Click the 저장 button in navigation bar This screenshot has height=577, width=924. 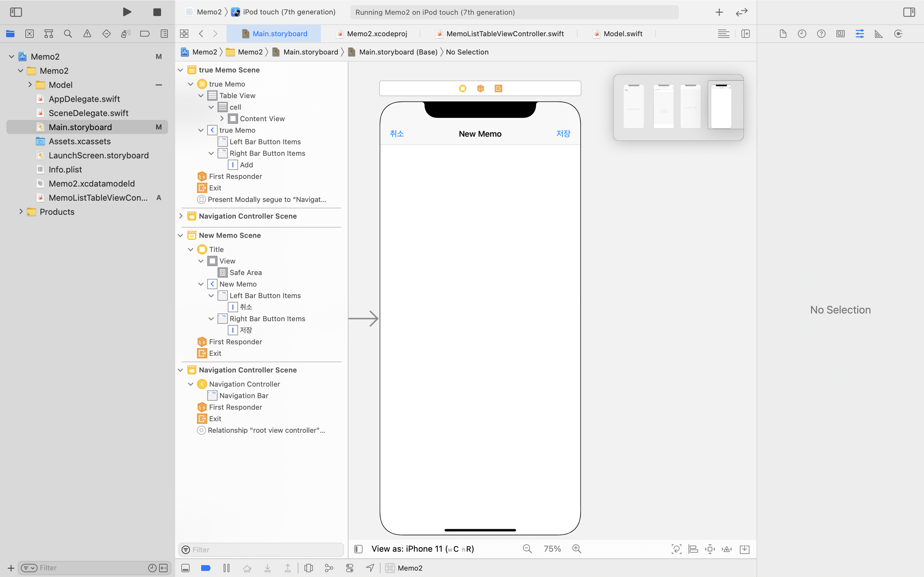563,134
